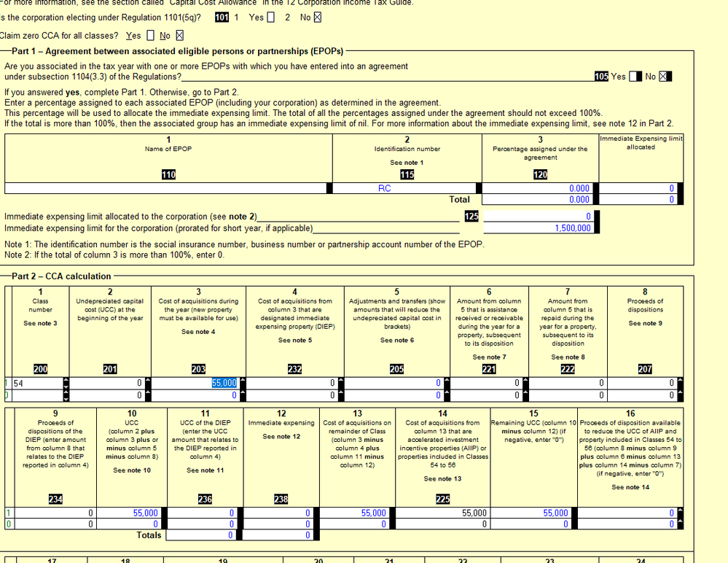Image resolution: width=728 pixels, height=563 pixels.
Task: Tick No for claim zero CCA
Action: pyautogui.click(x=180, y=36)
